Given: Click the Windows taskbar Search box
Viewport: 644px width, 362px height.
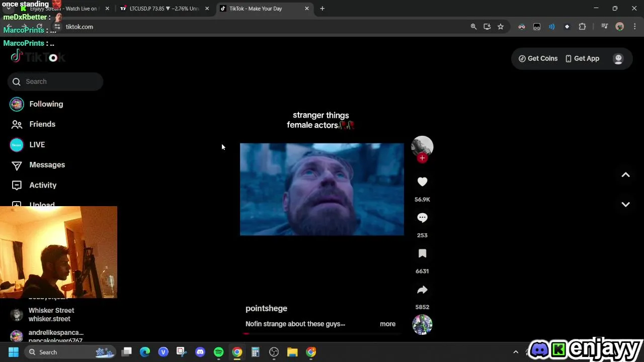Looking at the screenshot, I should [70, 352].
